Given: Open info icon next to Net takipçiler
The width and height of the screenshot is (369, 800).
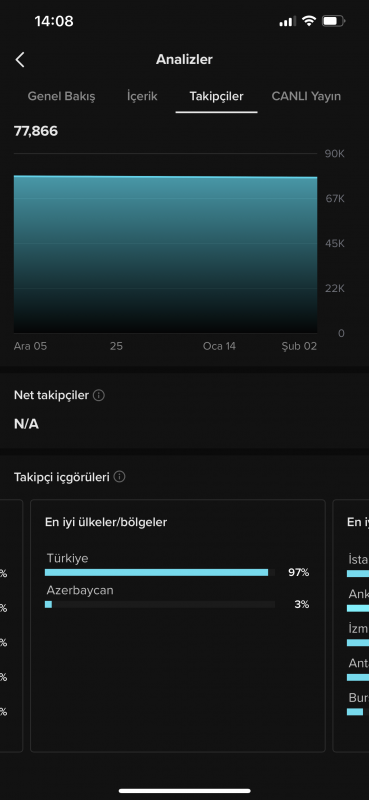Looking at the screenshot, I should click(99, 395).
